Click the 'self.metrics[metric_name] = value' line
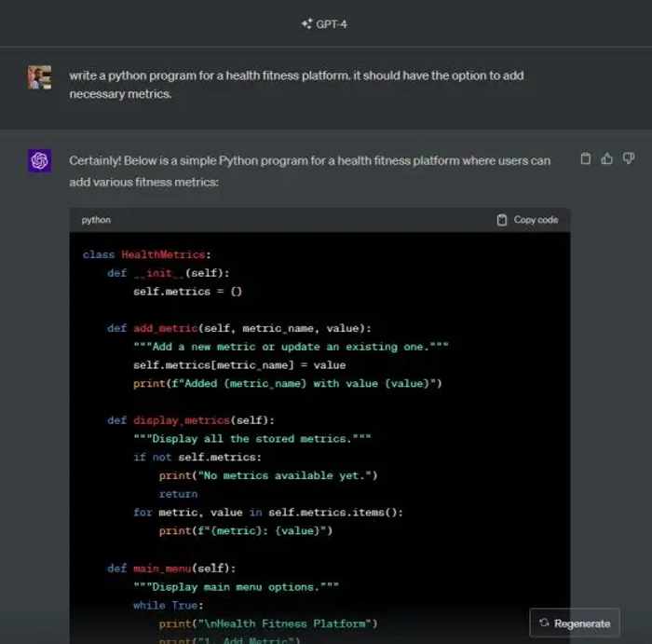The image size is (652, 644). 239,364
